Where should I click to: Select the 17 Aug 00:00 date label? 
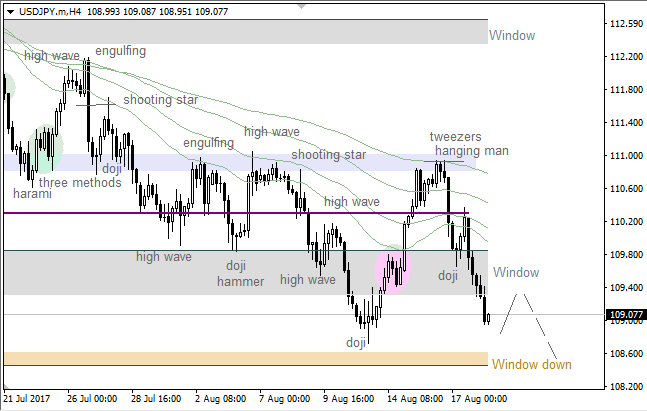point(477,396)
